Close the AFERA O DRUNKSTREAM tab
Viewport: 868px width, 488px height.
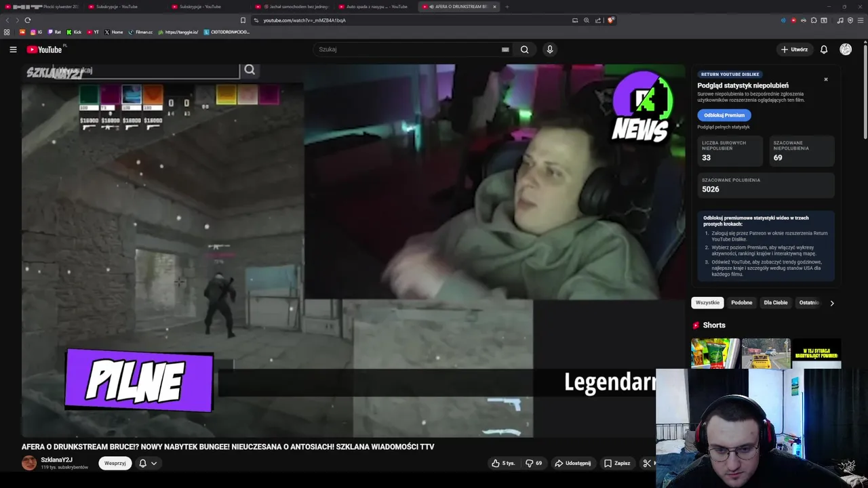494,7
